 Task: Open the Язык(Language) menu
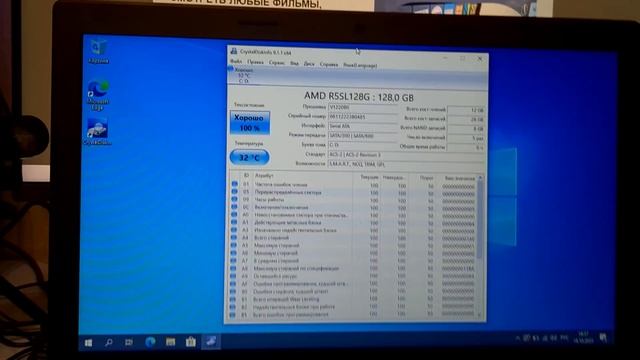tap(360, 65)
